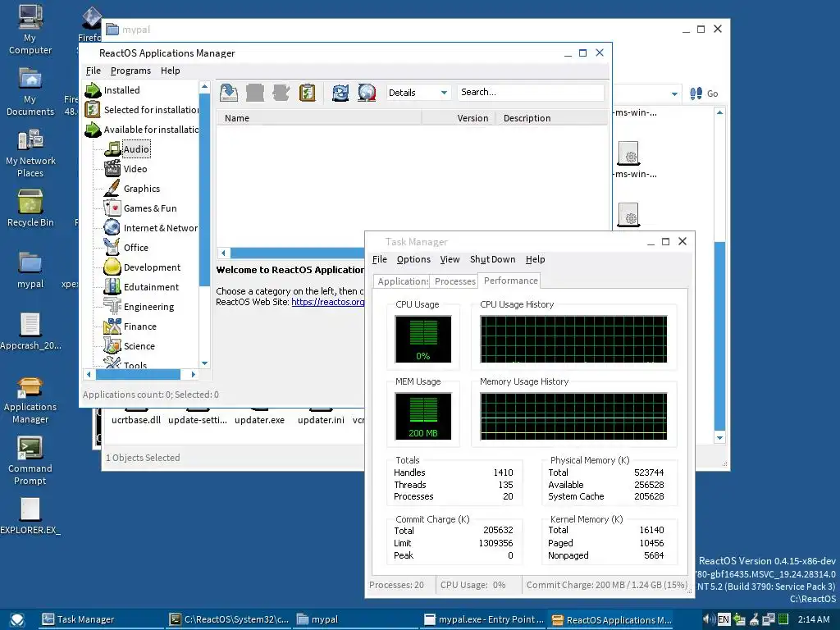Select Available for installation in the tree
This screenshot has width=840, height=630.
(x=151, y=130)
